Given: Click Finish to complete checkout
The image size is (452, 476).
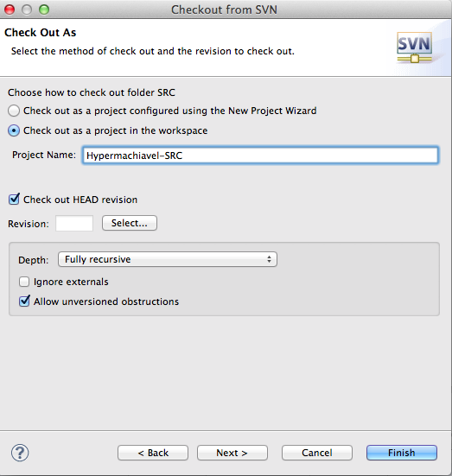Looking at the screenshot, I should click(402, 453).
